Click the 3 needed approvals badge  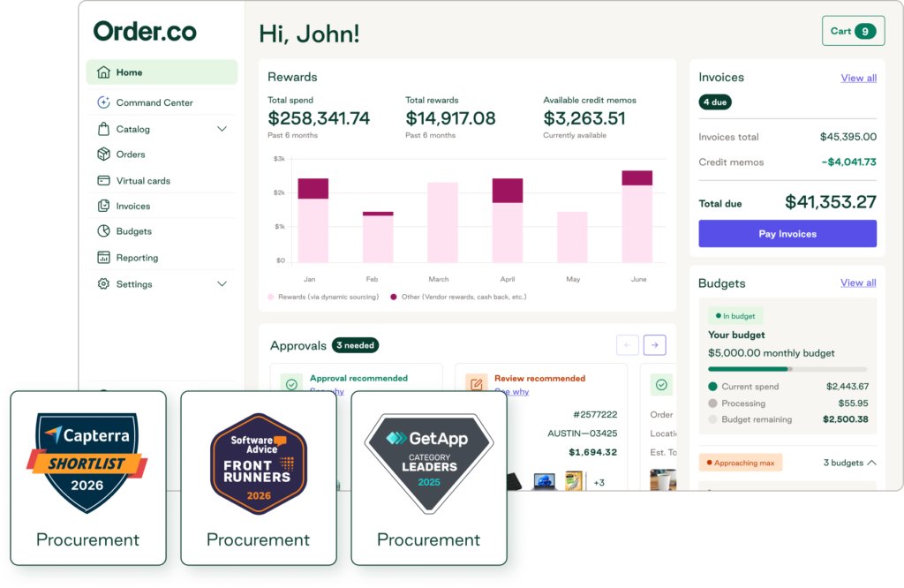point(355,345)
